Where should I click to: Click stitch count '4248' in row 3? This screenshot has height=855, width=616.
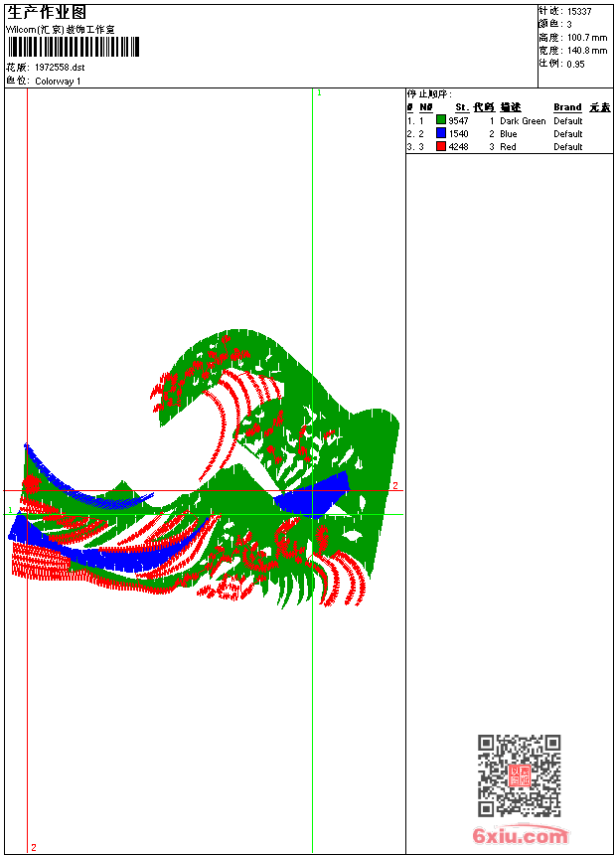(x=458, y=147)
